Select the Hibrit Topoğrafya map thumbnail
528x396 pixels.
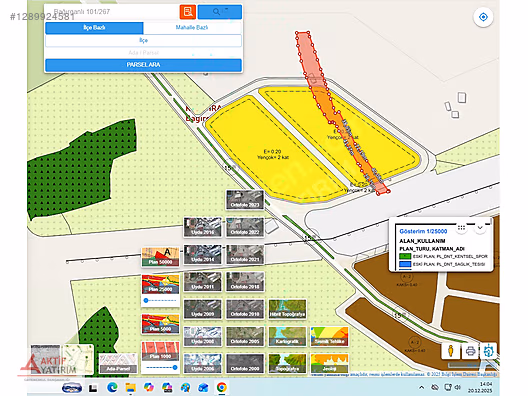click(x=287, y=309)
